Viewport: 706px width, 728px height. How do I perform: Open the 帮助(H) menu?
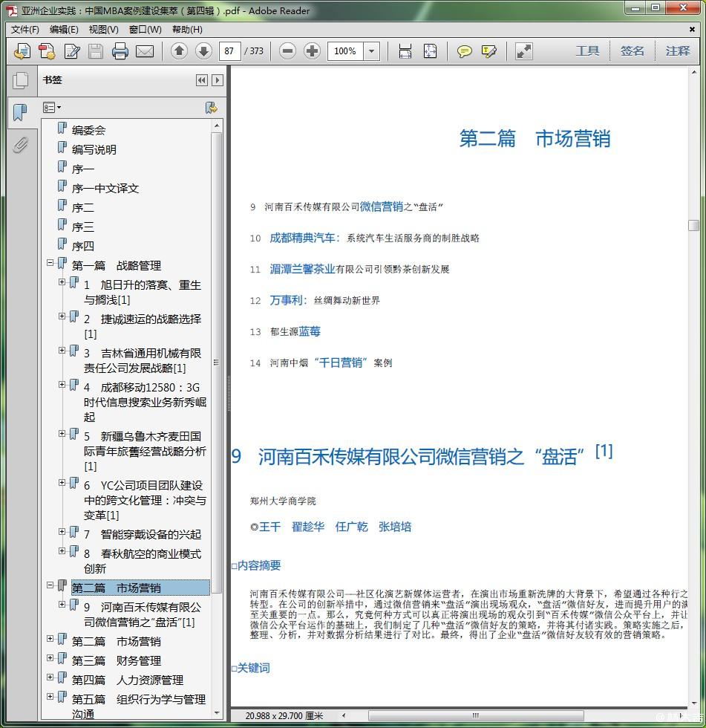(x=187, y=30)
